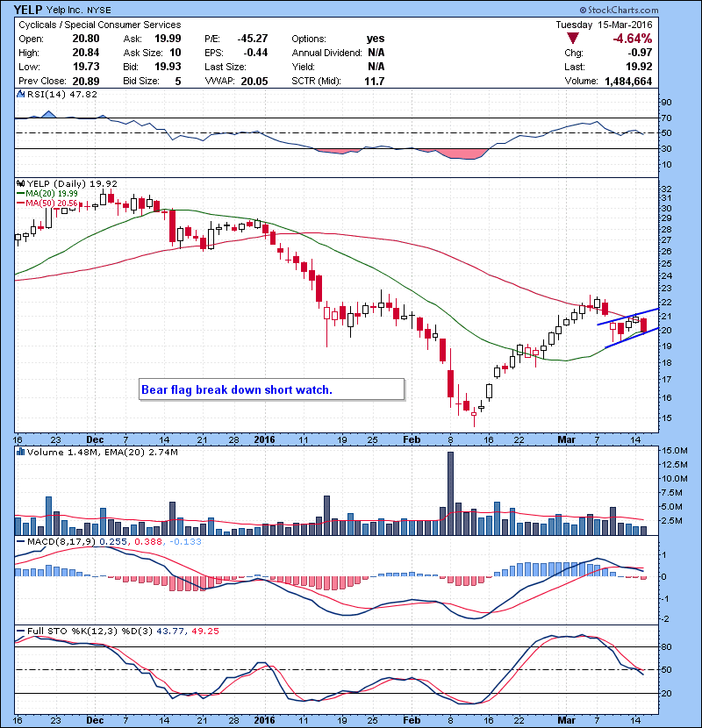Click the green MA(20) 19.99 legend entry
Screen dimensions: 702x728
click(x=47, y=194)
